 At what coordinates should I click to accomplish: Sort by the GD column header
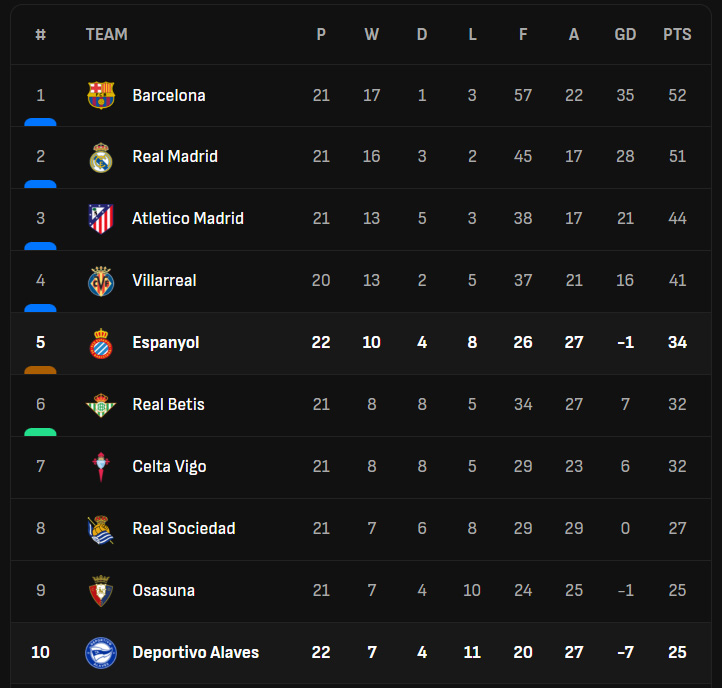[625, 34]
